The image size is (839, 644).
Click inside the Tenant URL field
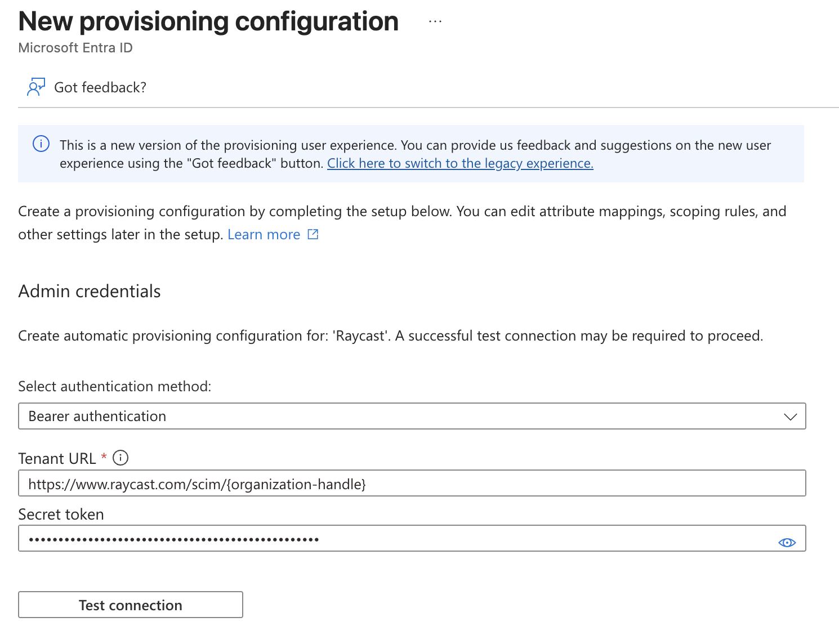click(x=412, y=484)
